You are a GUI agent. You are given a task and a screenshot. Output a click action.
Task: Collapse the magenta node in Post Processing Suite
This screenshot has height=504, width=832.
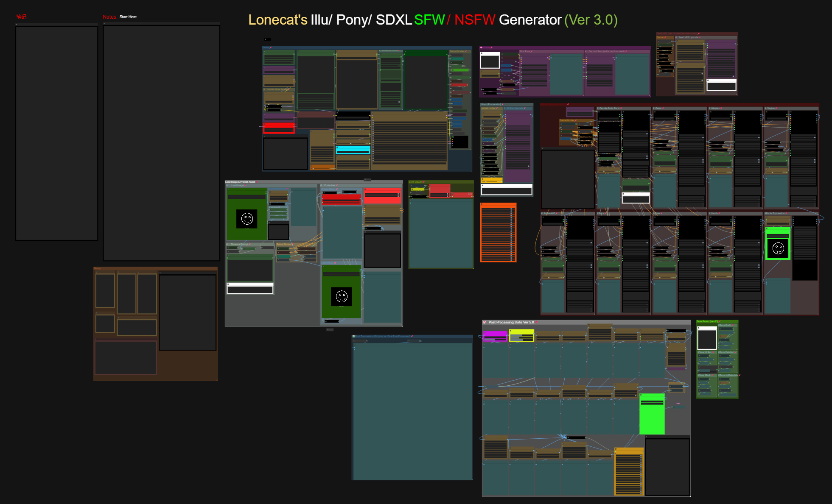coord(485,333)
